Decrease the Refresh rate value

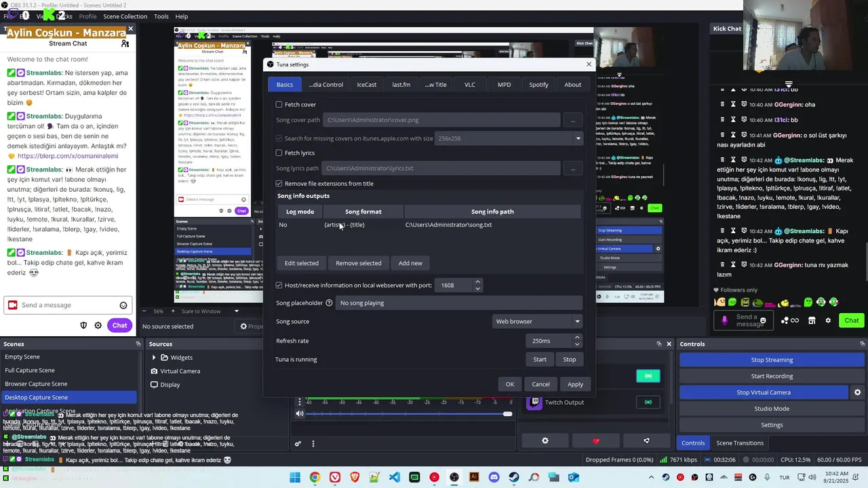coord(577,344)
